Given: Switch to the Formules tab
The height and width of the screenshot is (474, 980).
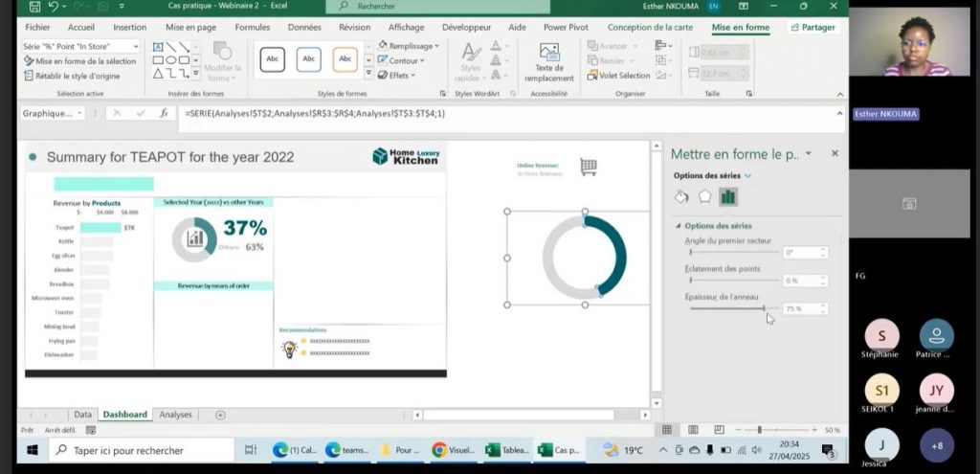Looking at the screenshot, I should (x=253, y=28).
